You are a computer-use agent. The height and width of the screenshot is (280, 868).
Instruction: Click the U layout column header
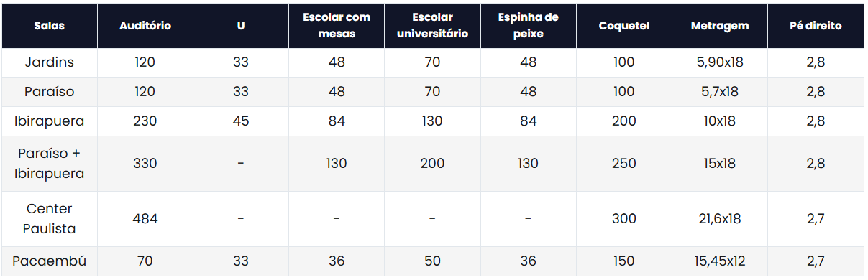pos(241,26)
